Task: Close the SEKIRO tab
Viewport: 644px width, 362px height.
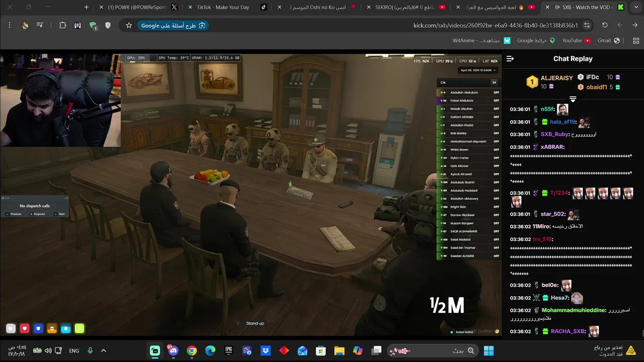Action: point(369,7)
